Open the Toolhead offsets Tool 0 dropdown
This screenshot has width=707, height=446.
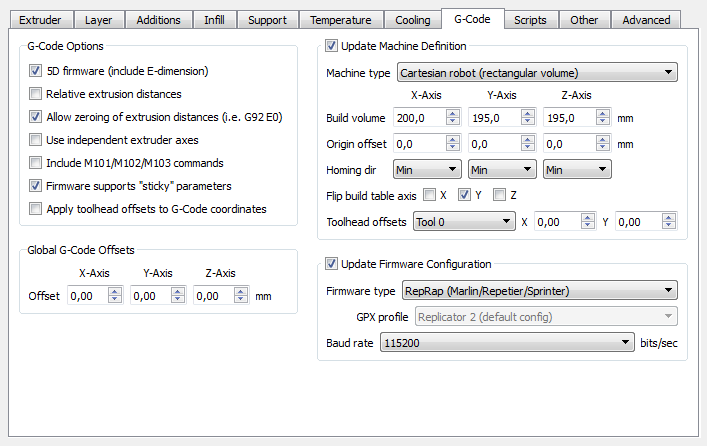[463, 222]
